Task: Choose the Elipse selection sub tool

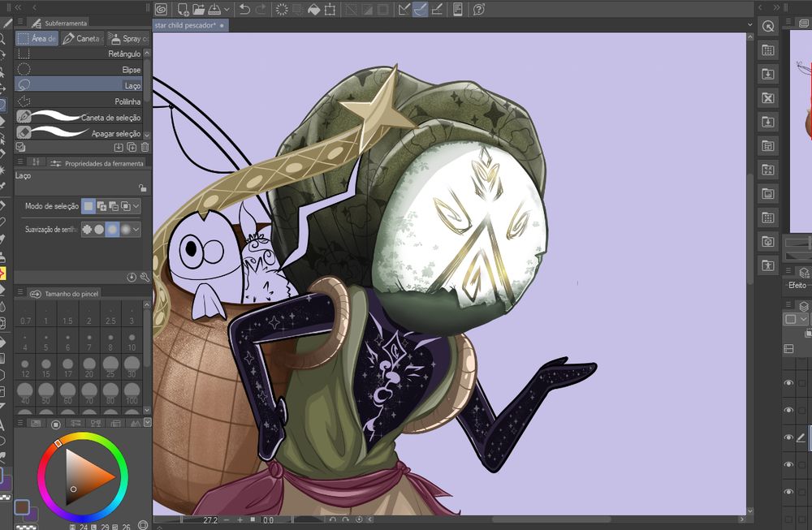Action: [x=79, y=69]
